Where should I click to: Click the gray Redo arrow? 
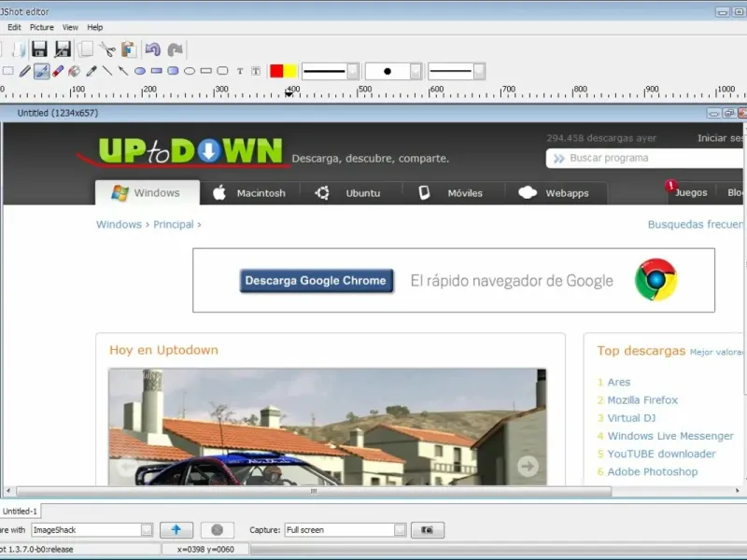click(175, 49)
